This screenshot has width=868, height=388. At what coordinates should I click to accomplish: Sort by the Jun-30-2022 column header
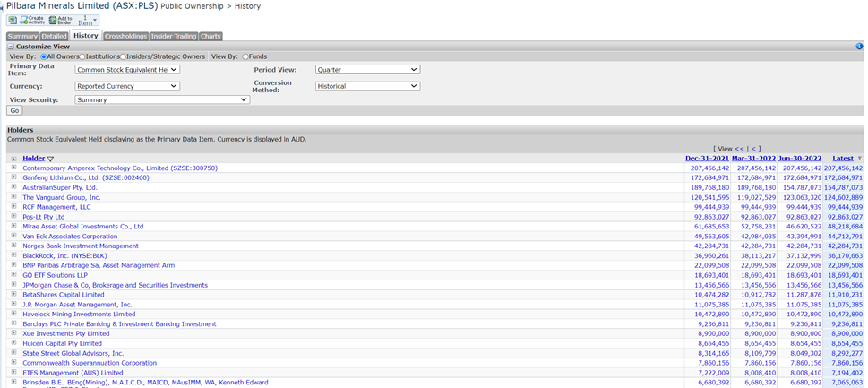click(800, 159)
